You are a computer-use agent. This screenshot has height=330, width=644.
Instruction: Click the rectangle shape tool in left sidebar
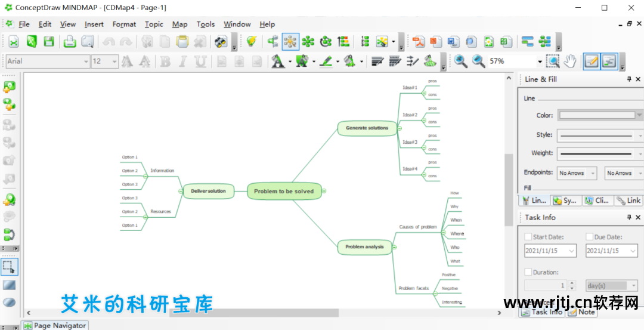(9, 285)
